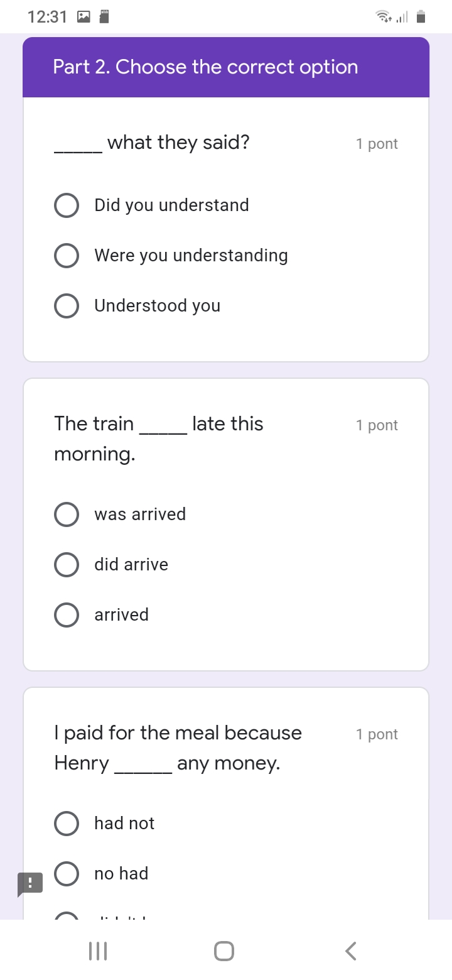Choose the 'no had' answer
This screenshot has width=452, height=980.
click(67, 874)
